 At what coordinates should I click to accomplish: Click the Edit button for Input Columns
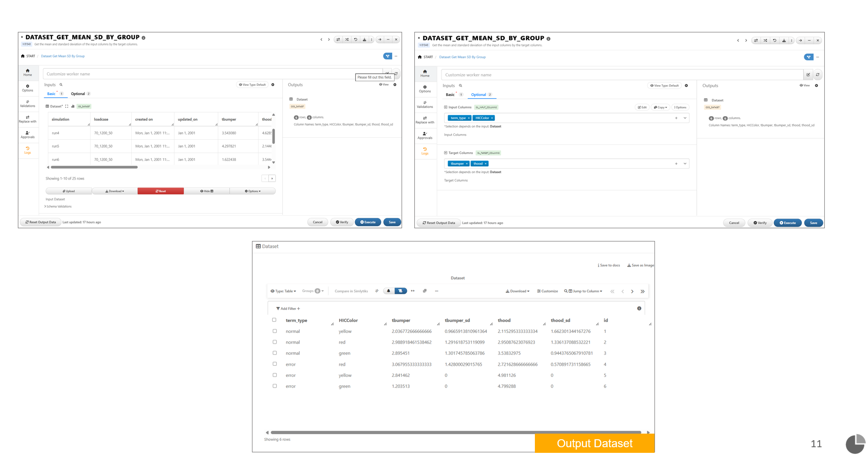[x=642, y=107]
